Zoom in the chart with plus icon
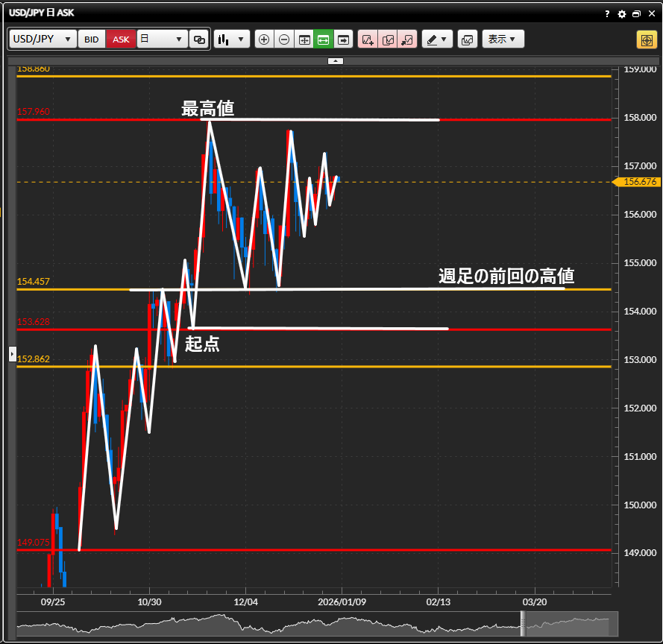Screen dimensions: 663x644 [264, 40]
